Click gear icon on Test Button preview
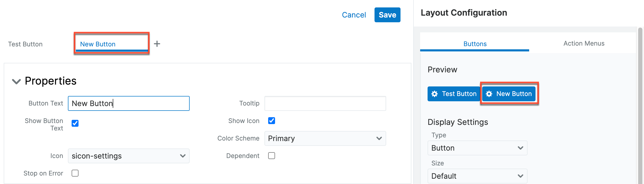The width and height of the screenshot is (644, 184). (x=434, y=94)
